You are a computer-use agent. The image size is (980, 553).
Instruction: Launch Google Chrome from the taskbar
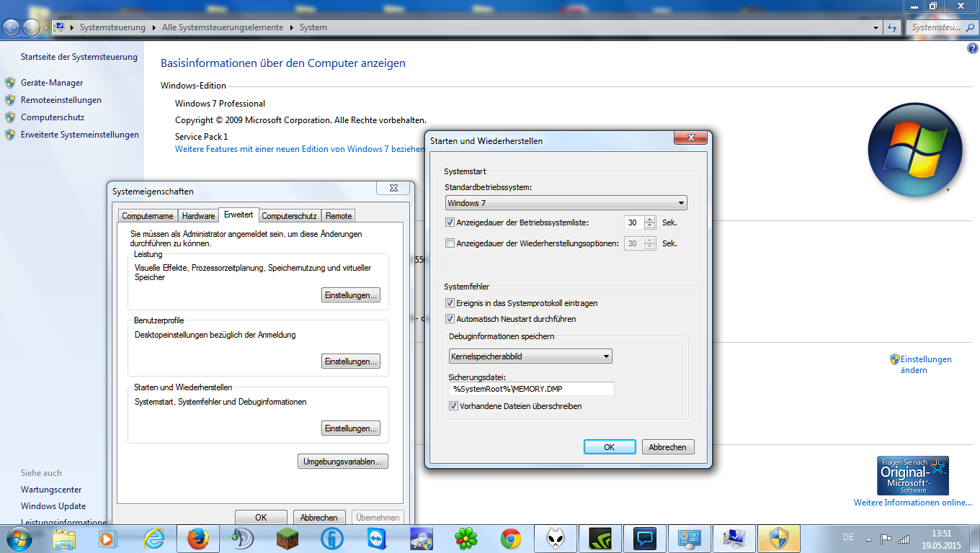[x=511, y=539]
